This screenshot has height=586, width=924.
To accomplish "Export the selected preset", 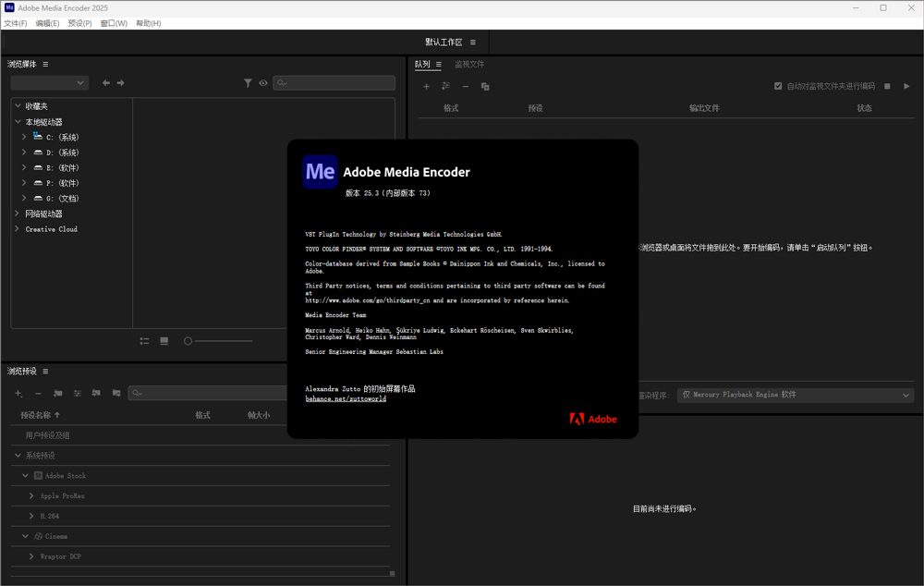I will [x=116, y=393].
